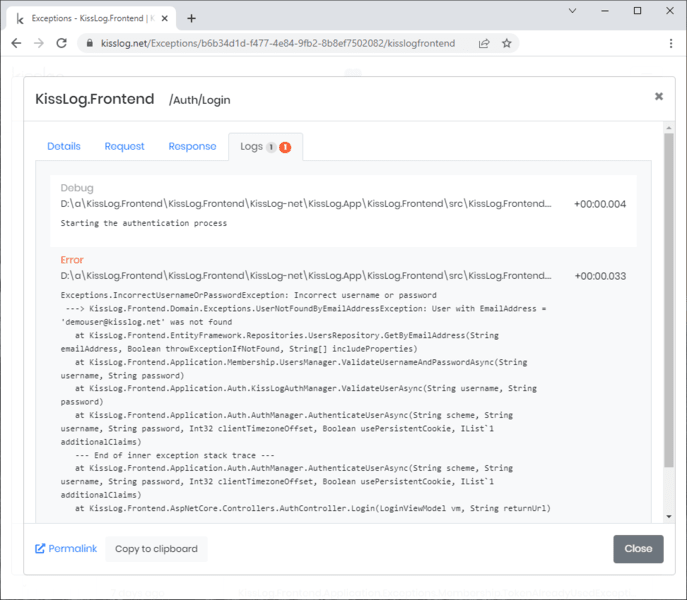The height and width of the screenshot is (600, 687).
Task: Click '--- End of inner exception stack trace ---'
Action: coord(175,455)
